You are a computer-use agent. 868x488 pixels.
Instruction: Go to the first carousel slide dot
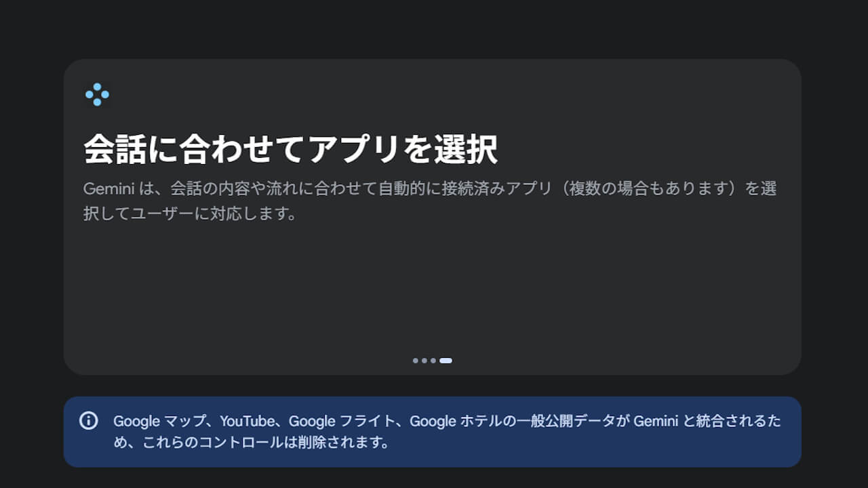[416, 361]
